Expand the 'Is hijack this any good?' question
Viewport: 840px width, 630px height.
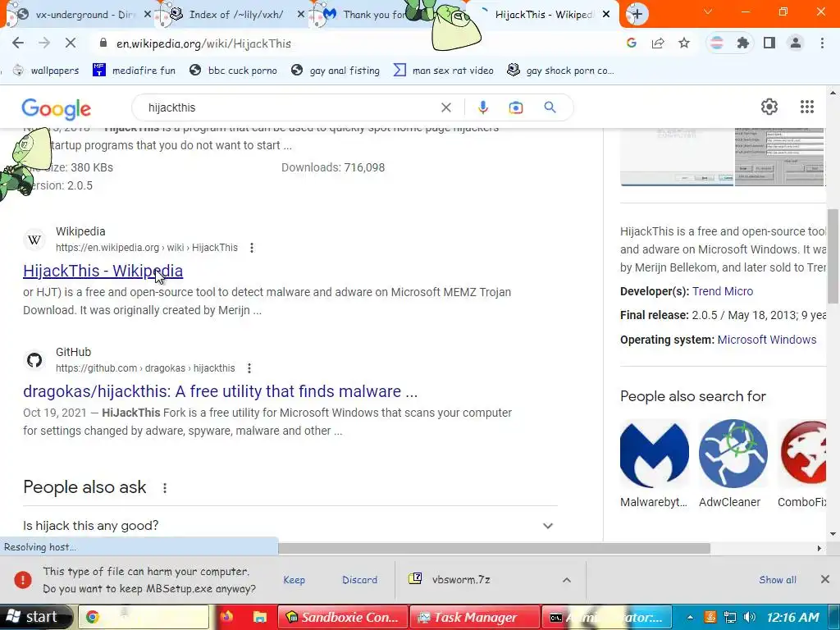click(x=290, y=526)
